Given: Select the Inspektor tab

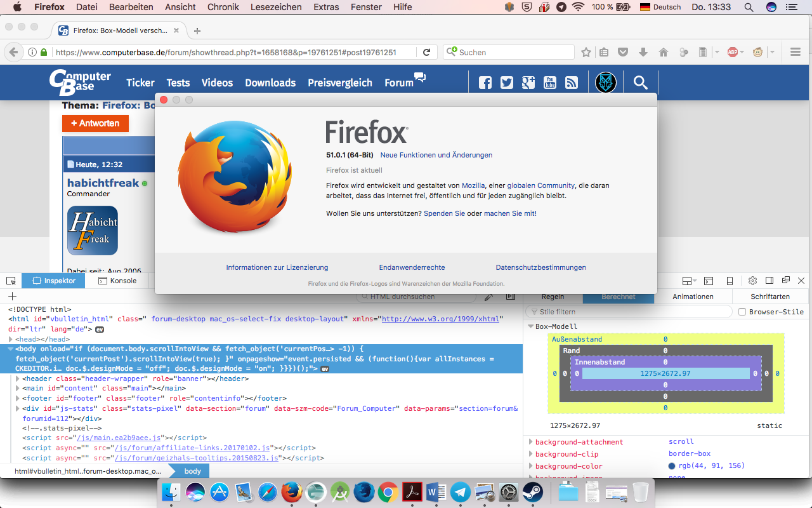Looking at the screenshot, I should click(x=54, y=281).
